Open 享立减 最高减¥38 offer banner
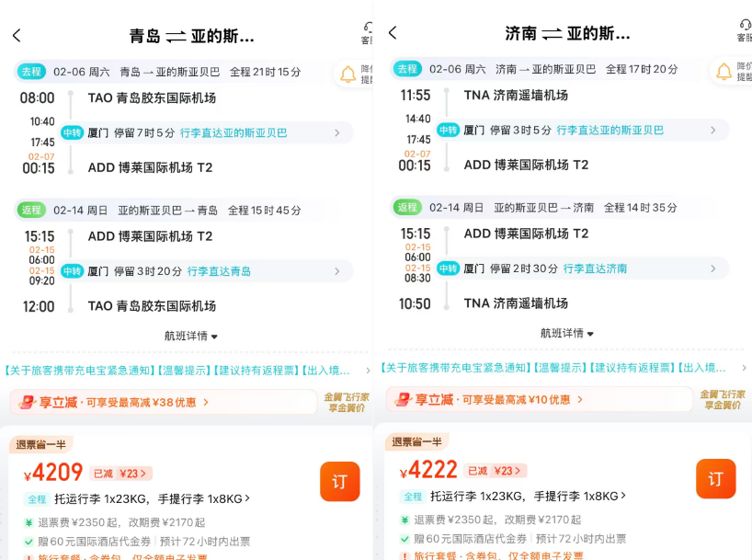The height and width of the screenshot is (560, 752). (163, 402)
